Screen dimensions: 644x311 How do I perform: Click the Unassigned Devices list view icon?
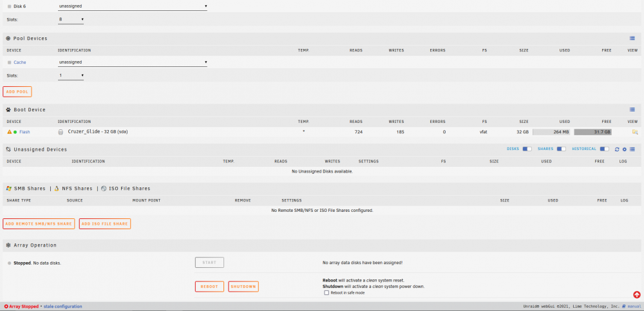point(632,149)
